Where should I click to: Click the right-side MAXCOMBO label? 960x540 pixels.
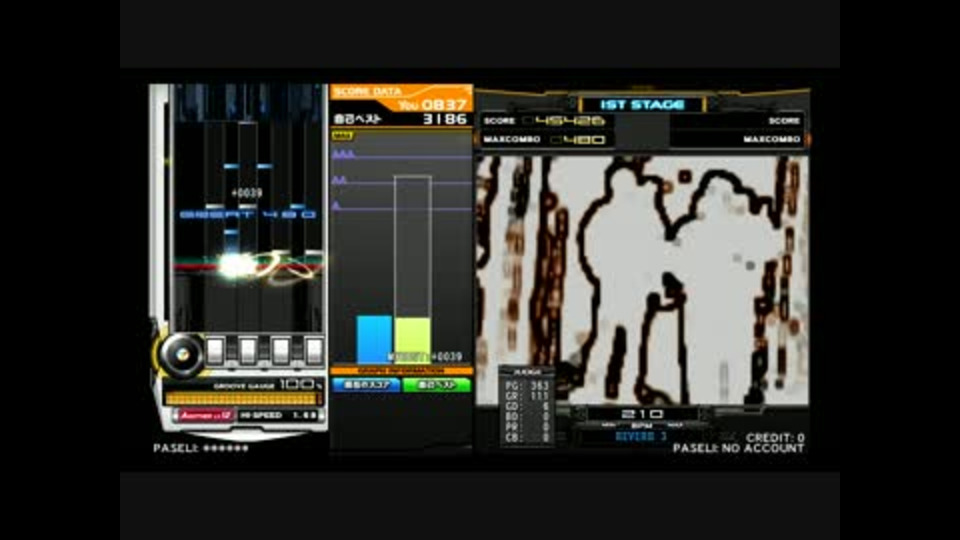pos(772,140)
